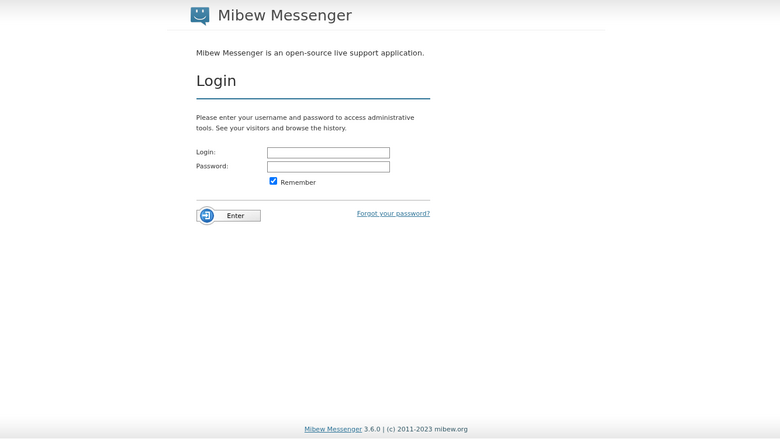Focus the Login username field
The height and width of the screenshot is (439, 780).
[328, 153]
